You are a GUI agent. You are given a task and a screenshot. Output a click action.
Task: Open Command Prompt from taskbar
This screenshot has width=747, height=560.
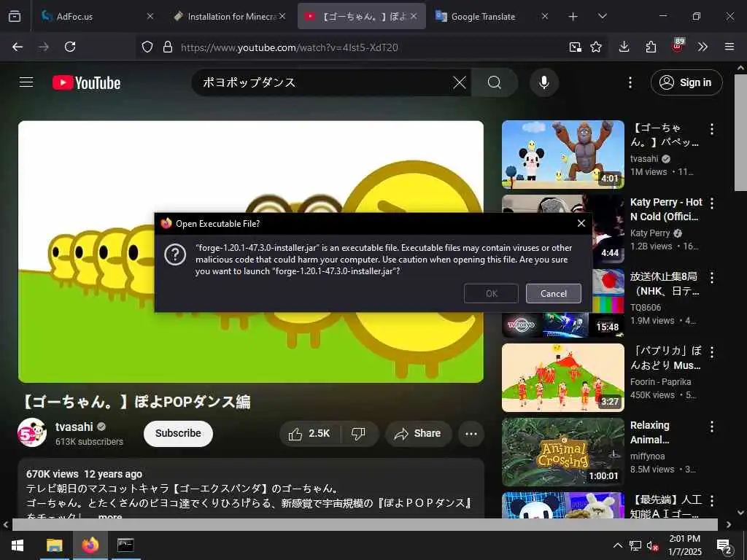[x=125, y=545]
